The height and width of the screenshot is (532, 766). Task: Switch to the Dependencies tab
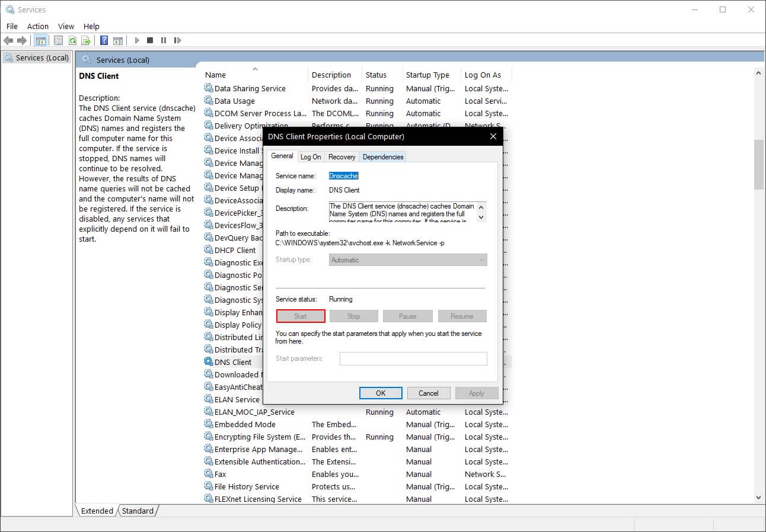(x=383, y=157)
